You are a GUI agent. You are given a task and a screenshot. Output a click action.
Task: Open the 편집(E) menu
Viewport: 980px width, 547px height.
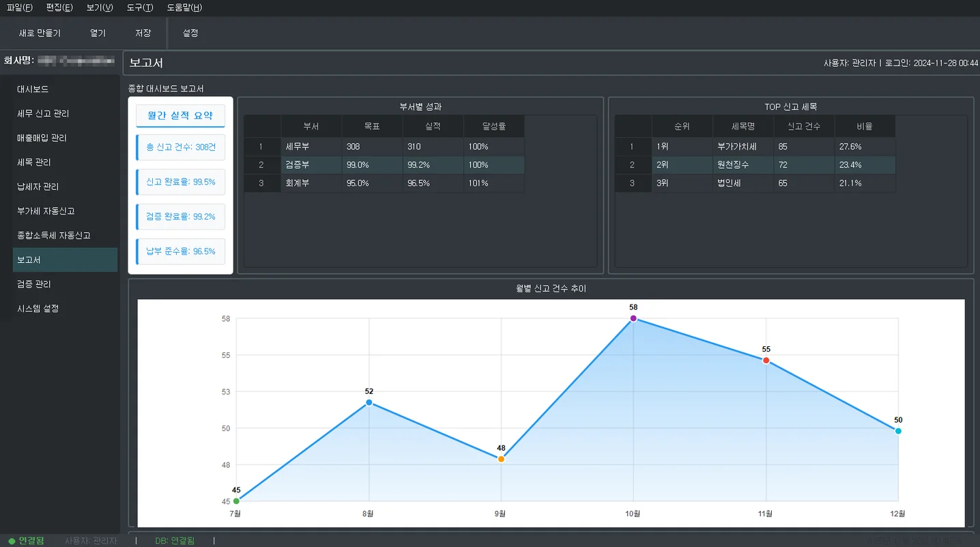[x=59, y=8]
